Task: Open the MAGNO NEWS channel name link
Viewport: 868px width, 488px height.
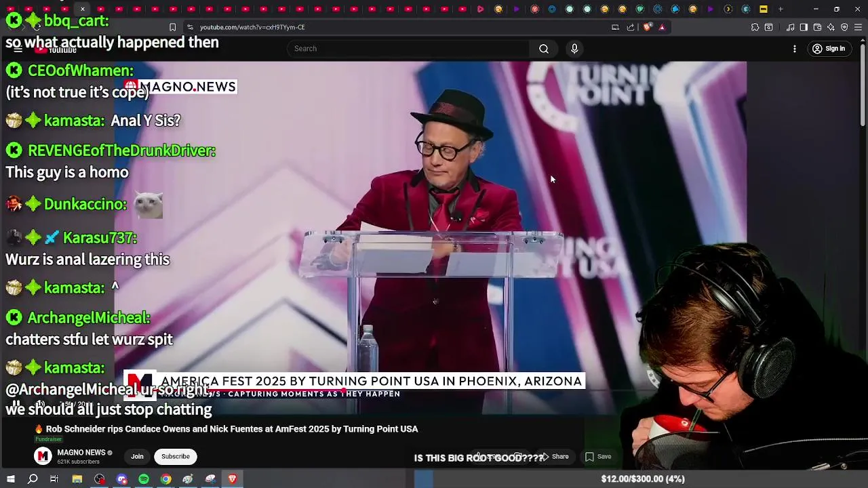Action: coord(81,453)
